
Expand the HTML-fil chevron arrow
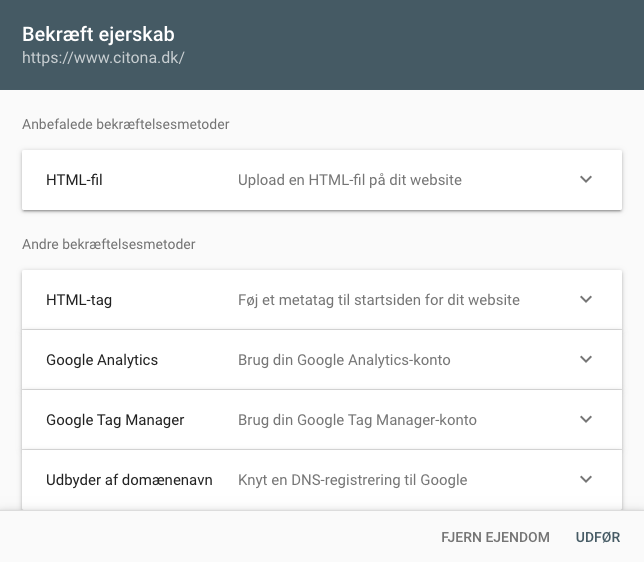(586, 180)
